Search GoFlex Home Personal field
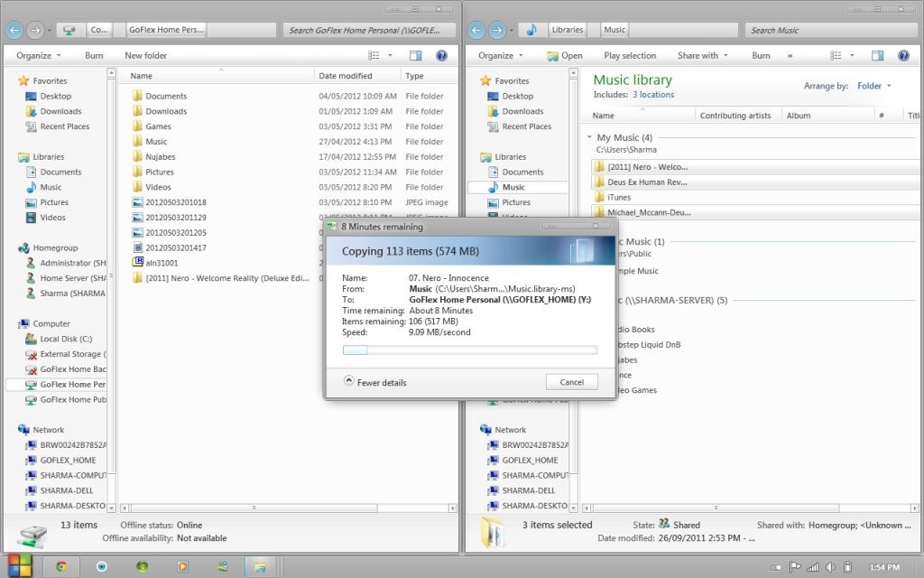The height and width of the screenshot is (578, 924). tap(369, 30)
